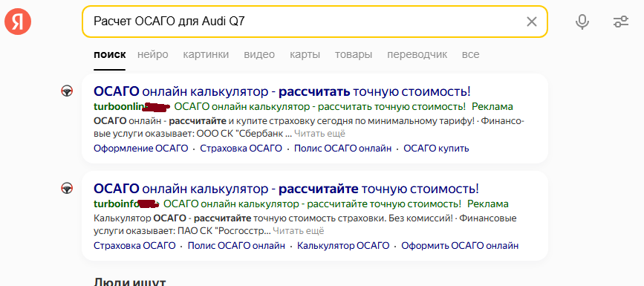Viewport: 644px width, 286px height.
Task: Open the 'Оформить ОСАГО онлайн' sitelink
Action: tap(460, 246)
